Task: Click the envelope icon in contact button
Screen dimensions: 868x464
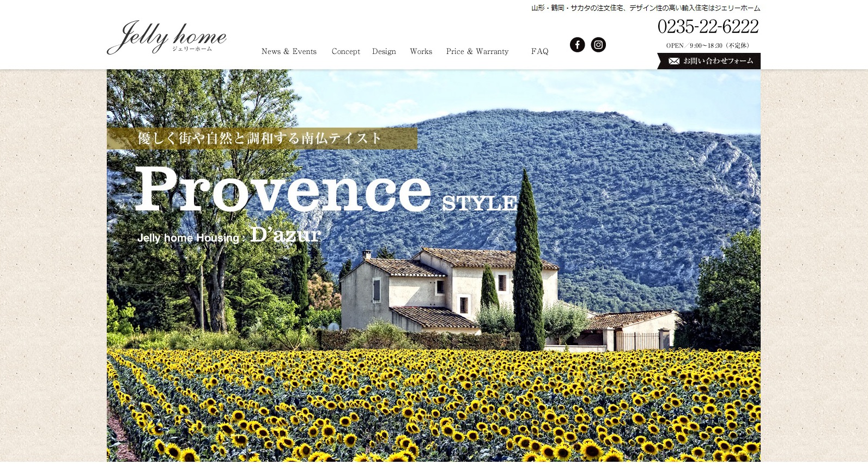Action: coord(674,61)
